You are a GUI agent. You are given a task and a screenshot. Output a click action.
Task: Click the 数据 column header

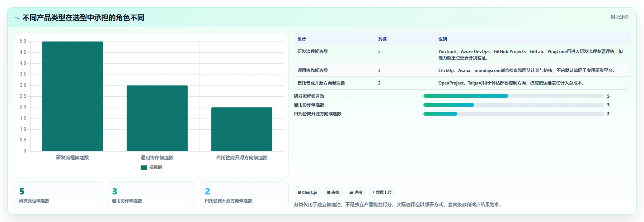(x=382, y=39)
